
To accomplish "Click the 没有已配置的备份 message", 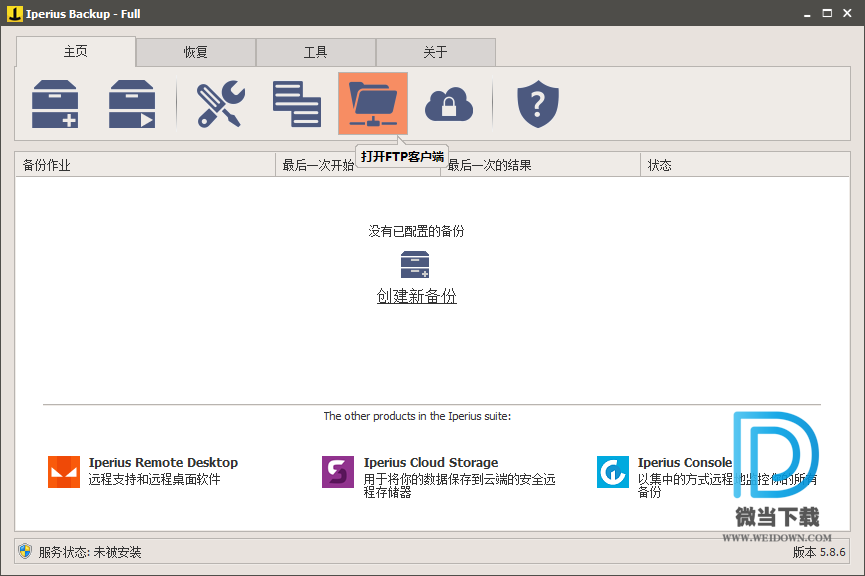I will click(417, 231).
